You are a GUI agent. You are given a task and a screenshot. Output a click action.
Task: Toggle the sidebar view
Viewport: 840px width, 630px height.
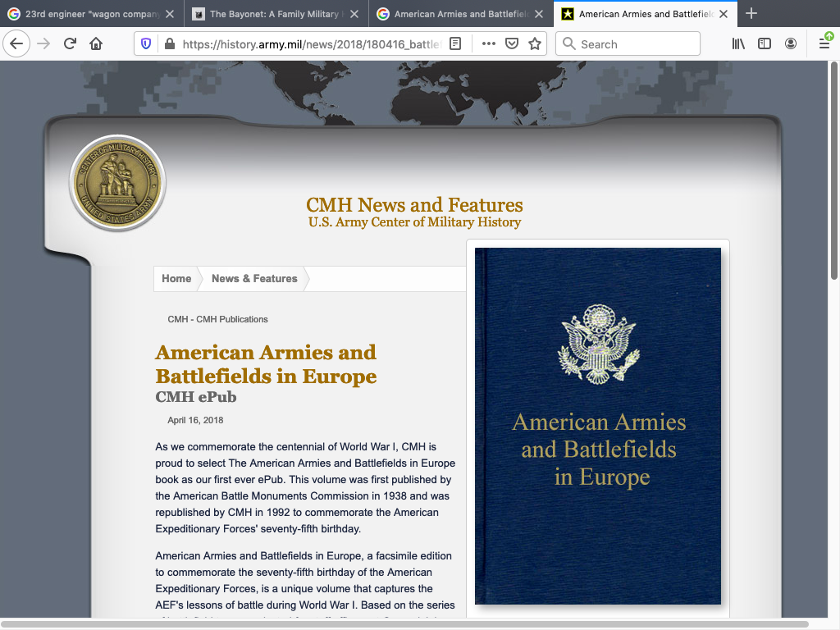pyautogui.click(x=765, y=44)
